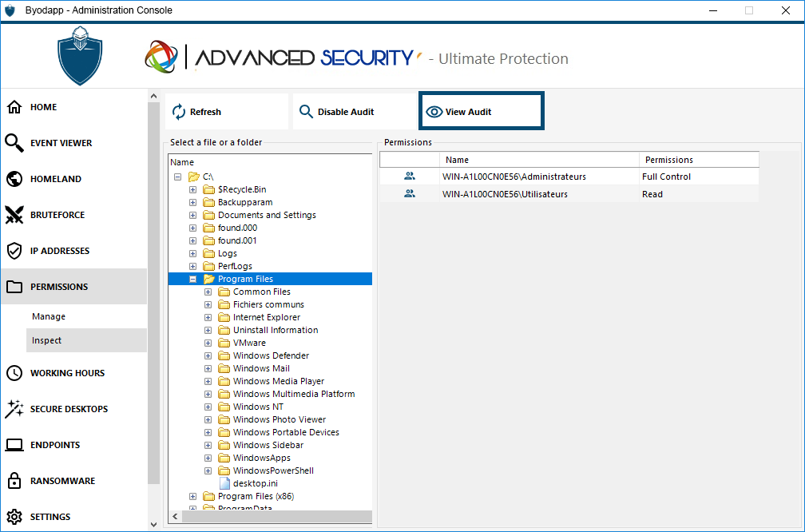Image resolution: width=805 pixels, height=532 pixels.
Task: Expand the Program Files (x86) node
Action: [193, 496]
